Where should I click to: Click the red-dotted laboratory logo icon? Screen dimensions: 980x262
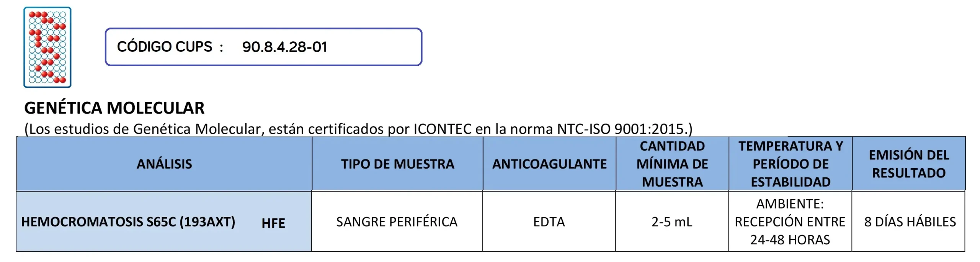[x=47, y=47]
